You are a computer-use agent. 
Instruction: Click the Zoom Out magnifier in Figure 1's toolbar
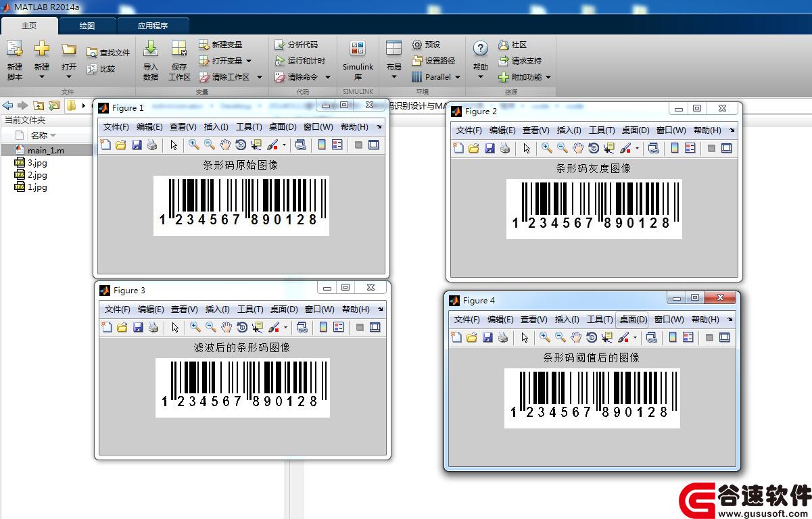[210, 145]
